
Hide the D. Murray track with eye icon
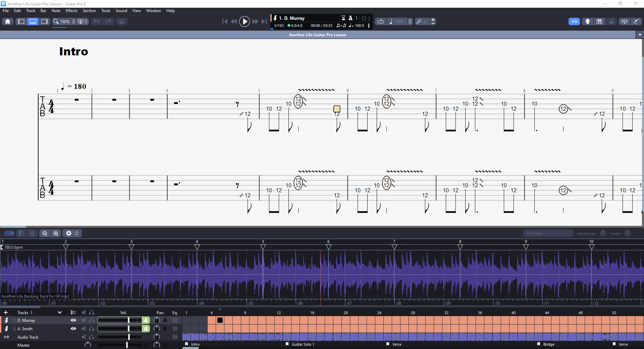(x=73, y=320)
